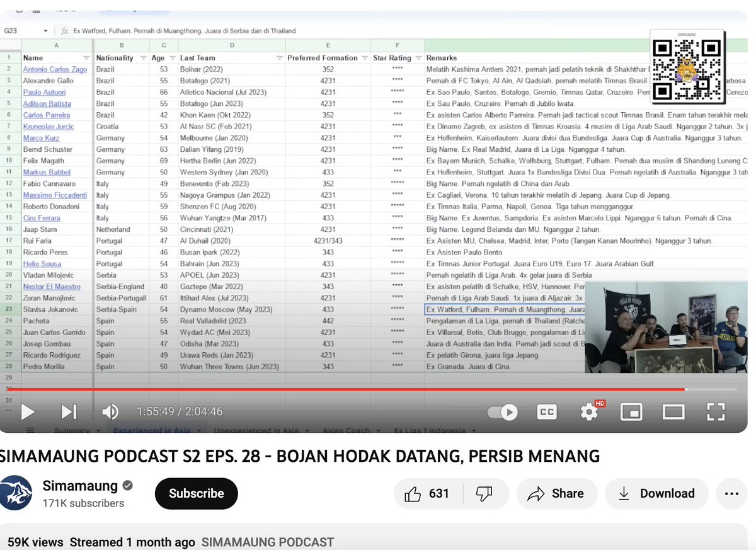756x550 pixels.
Task: Play the video
Action: [x=28, y=412]
